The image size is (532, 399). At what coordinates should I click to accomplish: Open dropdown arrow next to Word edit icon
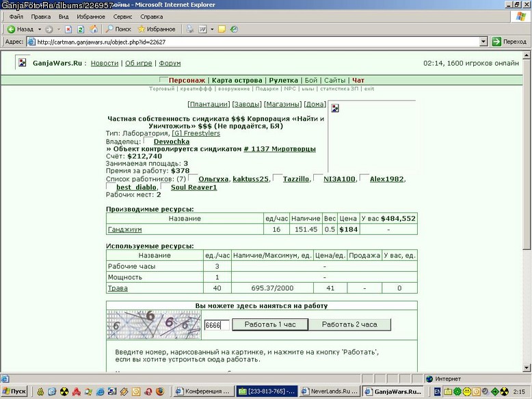(212, 29)
